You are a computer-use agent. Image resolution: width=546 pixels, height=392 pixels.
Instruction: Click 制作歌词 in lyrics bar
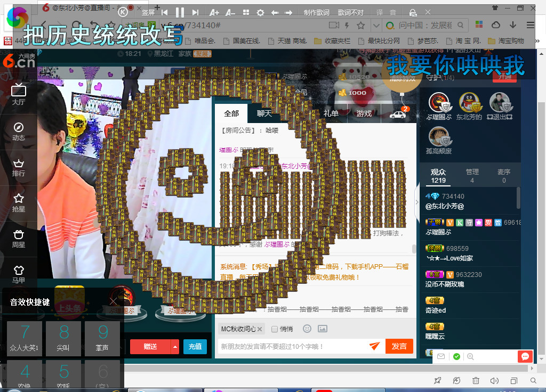317,13
